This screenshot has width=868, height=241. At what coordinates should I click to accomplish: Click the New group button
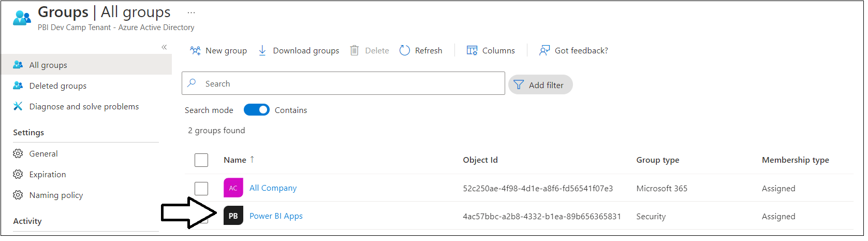pos(218,50)
